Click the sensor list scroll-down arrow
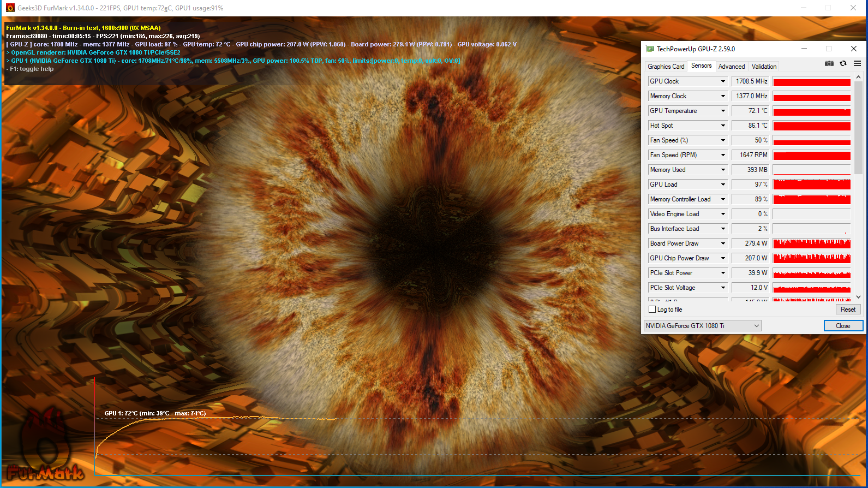Image resolution: width=868 pixels, height=488 pixels. coord(858,297)
